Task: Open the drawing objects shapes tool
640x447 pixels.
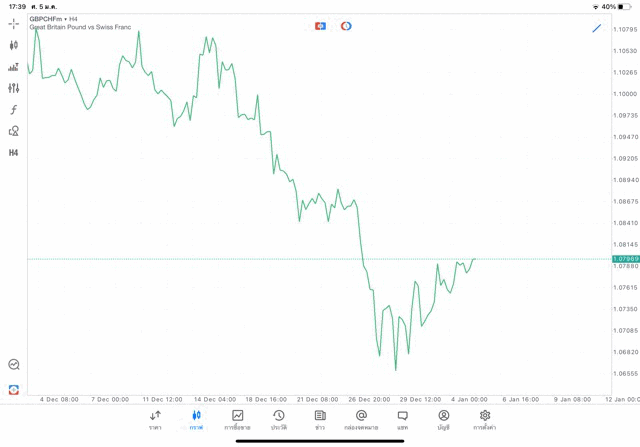Action: point(13,131)
